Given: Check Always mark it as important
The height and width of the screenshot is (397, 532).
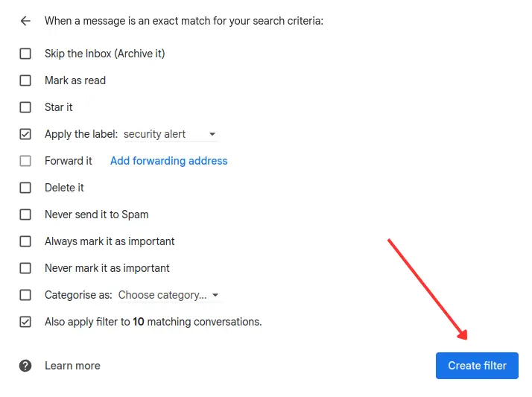Looking at the screenshot, I should pyautogui.click(x=25, y=241).
